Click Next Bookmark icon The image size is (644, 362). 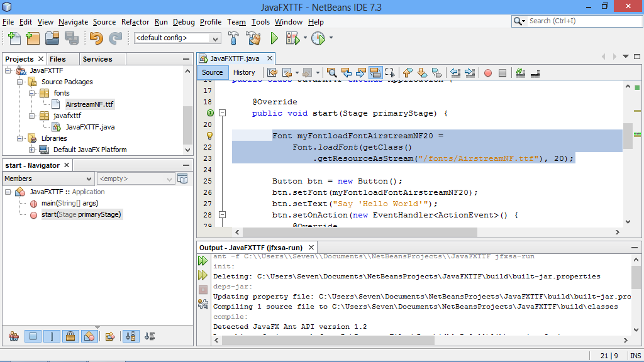(422, 73)
